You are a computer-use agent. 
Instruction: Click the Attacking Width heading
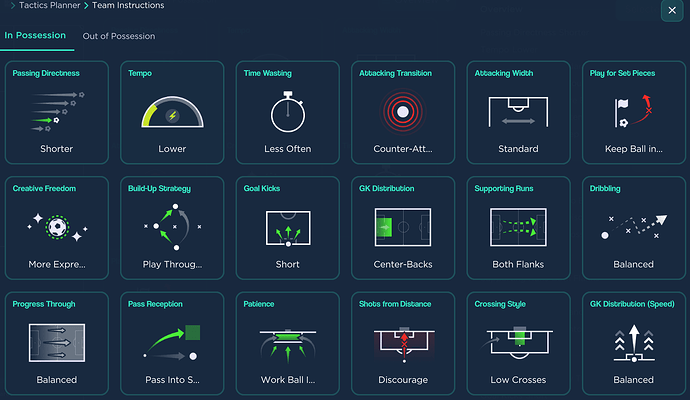point(503,73)
